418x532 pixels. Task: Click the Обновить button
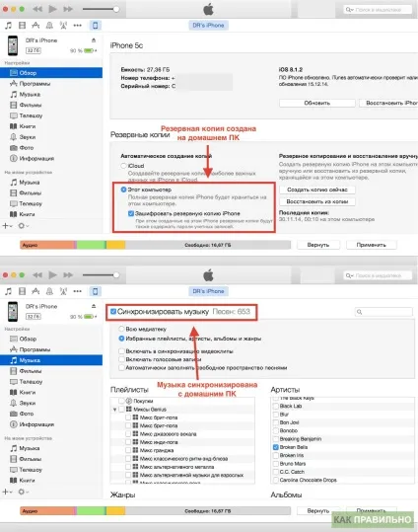click(317, 103)
